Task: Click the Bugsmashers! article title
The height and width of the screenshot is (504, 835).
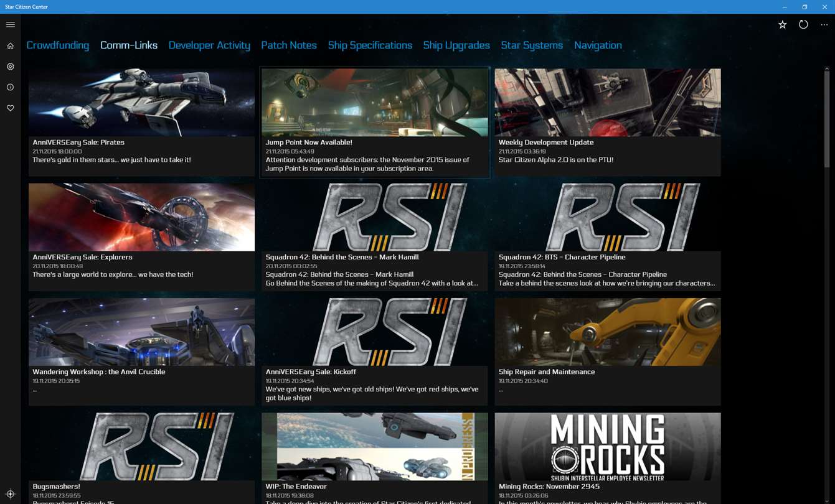Action: click(56, 487)
